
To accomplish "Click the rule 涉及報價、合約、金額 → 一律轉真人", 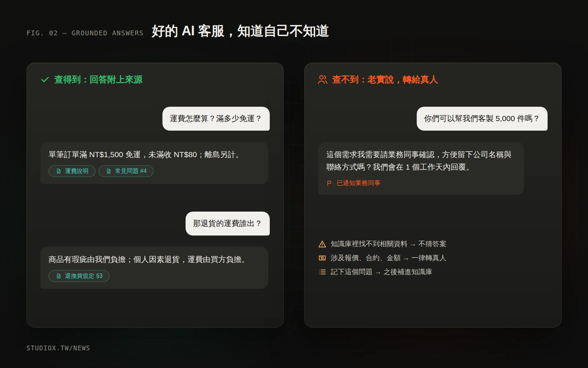I will point(388,258).
